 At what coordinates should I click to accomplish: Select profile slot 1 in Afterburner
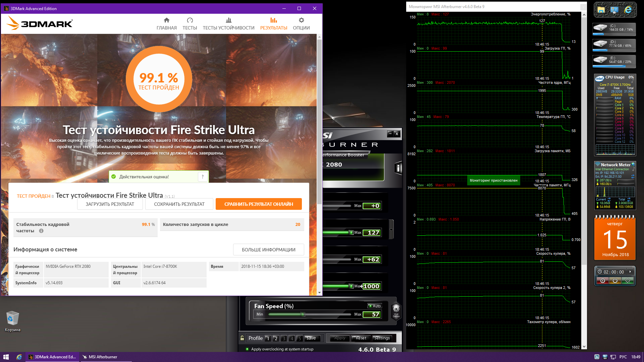click(x=268, y=338)
